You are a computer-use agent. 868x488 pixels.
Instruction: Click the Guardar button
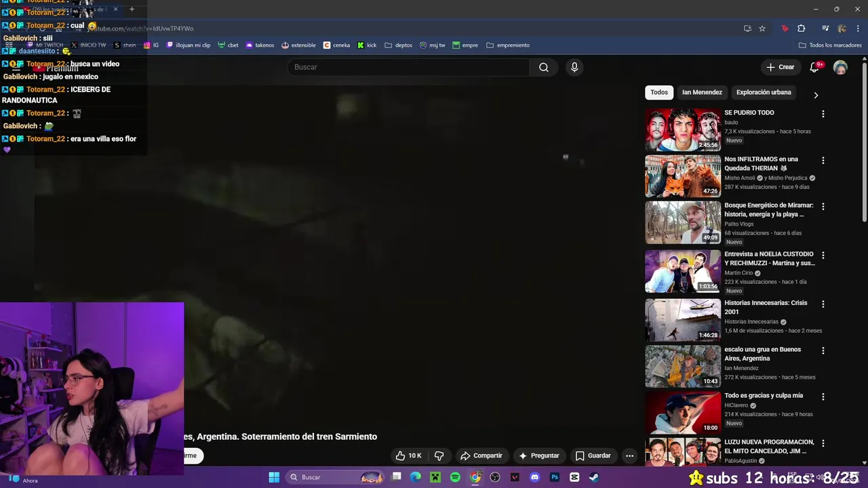point(593,455)
